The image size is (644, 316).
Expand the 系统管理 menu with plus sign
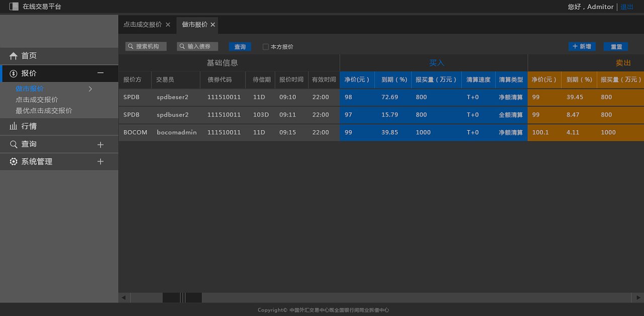coord(101,162)
